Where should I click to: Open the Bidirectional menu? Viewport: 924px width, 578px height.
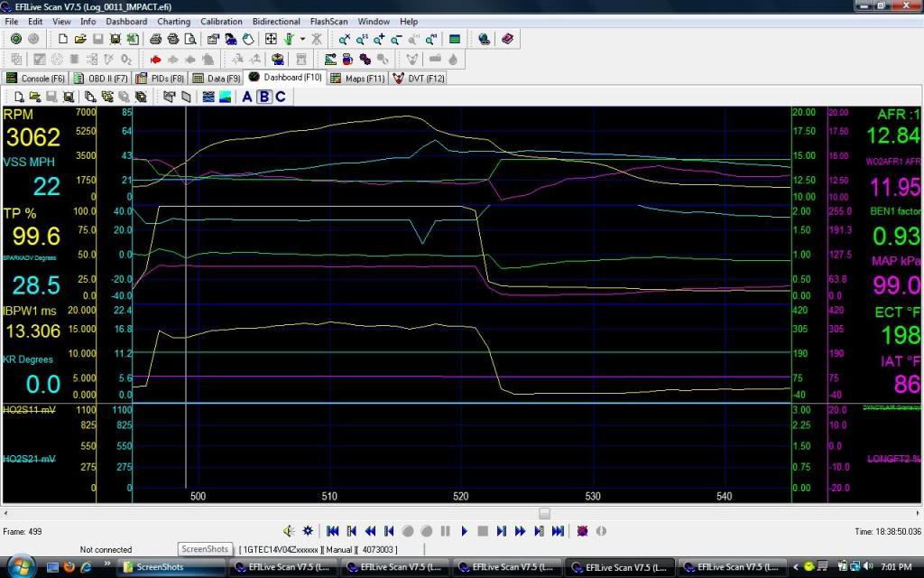276,22
